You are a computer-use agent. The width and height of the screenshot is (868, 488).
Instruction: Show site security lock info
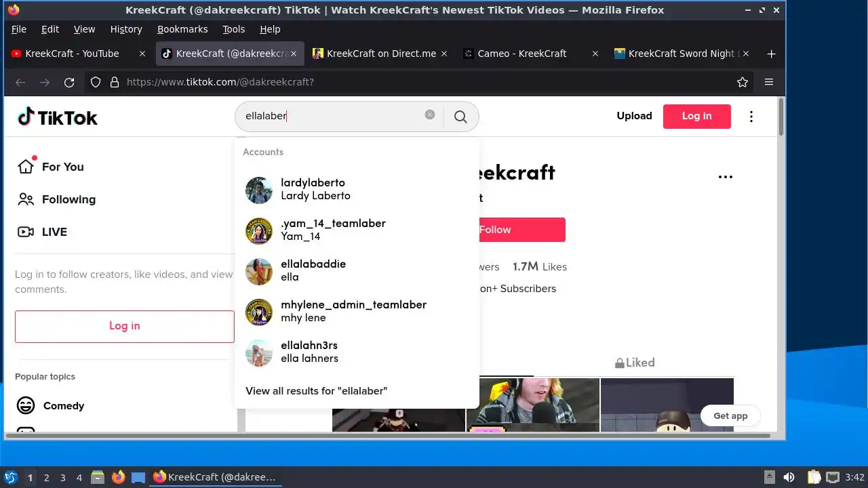click(x=115, y=82)
